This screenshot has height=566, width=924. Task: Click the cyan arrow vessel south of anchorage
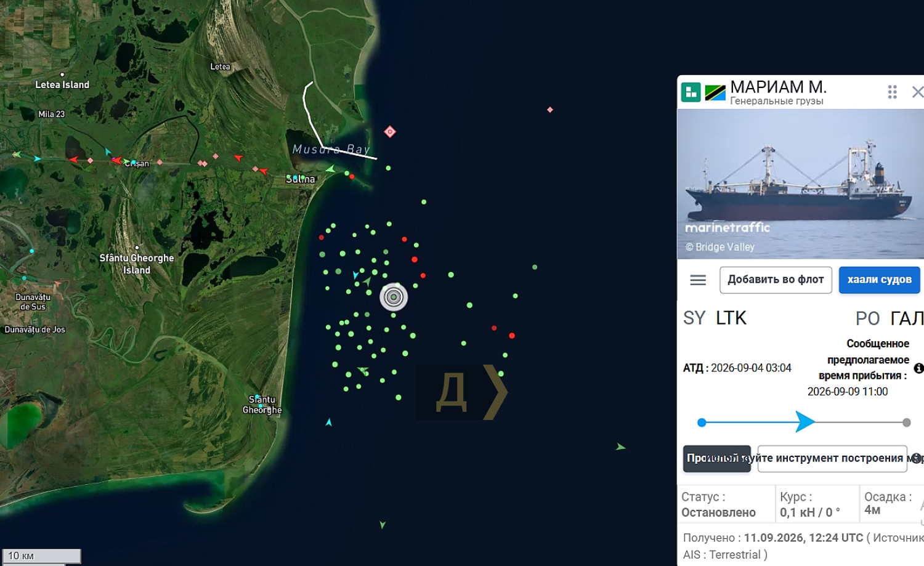329,422
